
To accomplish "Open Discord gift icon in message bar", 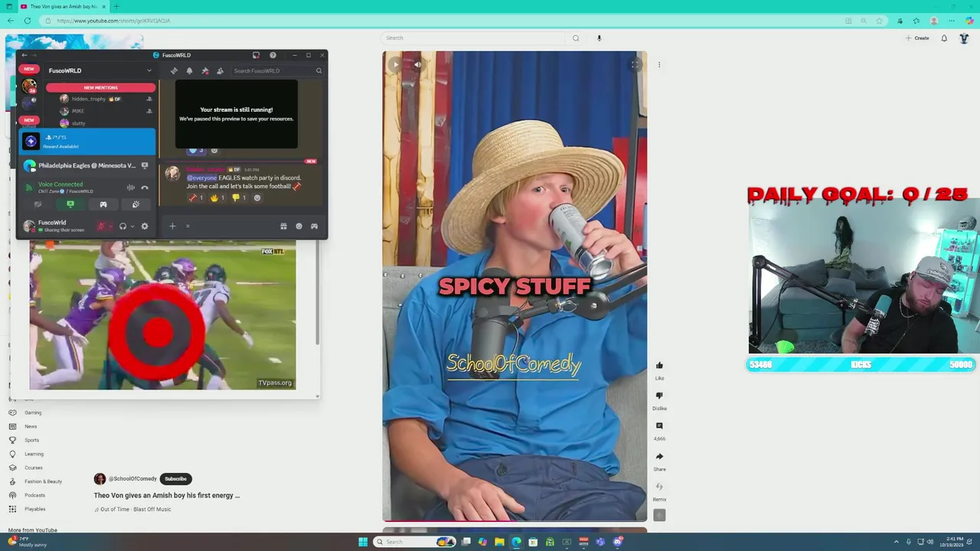I will tap(283, 226).
